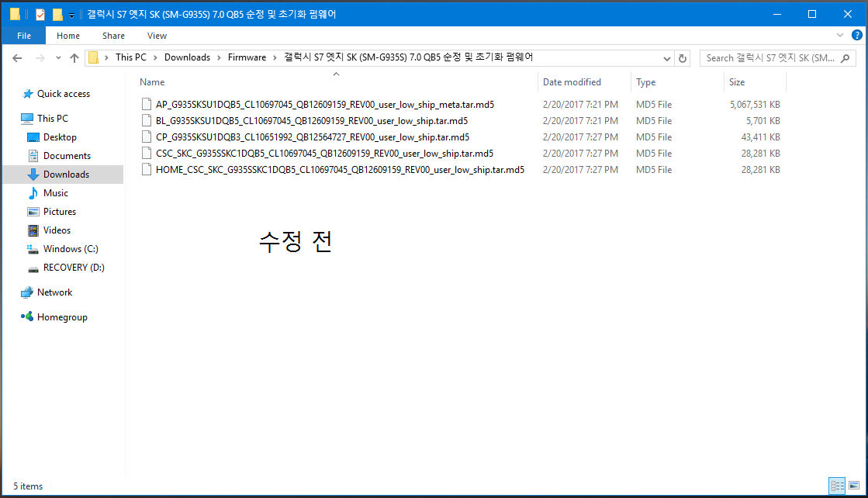The image size is (868, 498).
Task: Switch to Details view icon in status bar
Action: (837, 486)
